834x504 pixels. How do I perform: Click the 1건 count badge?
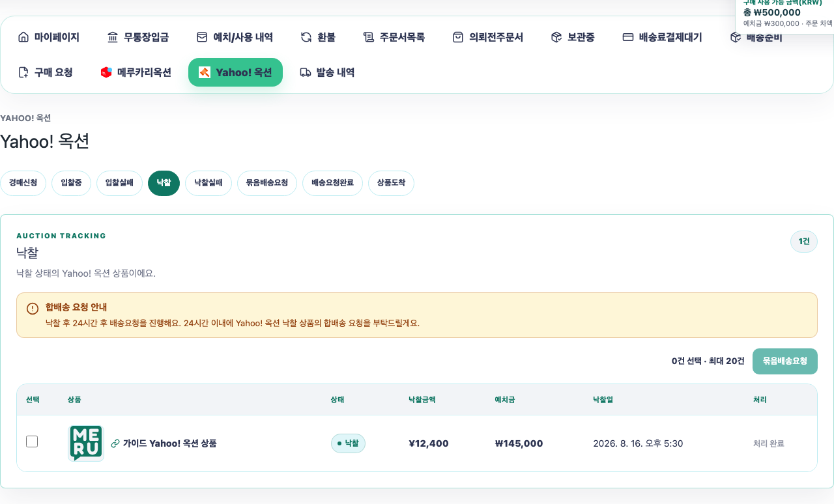[x=804, y=242]
